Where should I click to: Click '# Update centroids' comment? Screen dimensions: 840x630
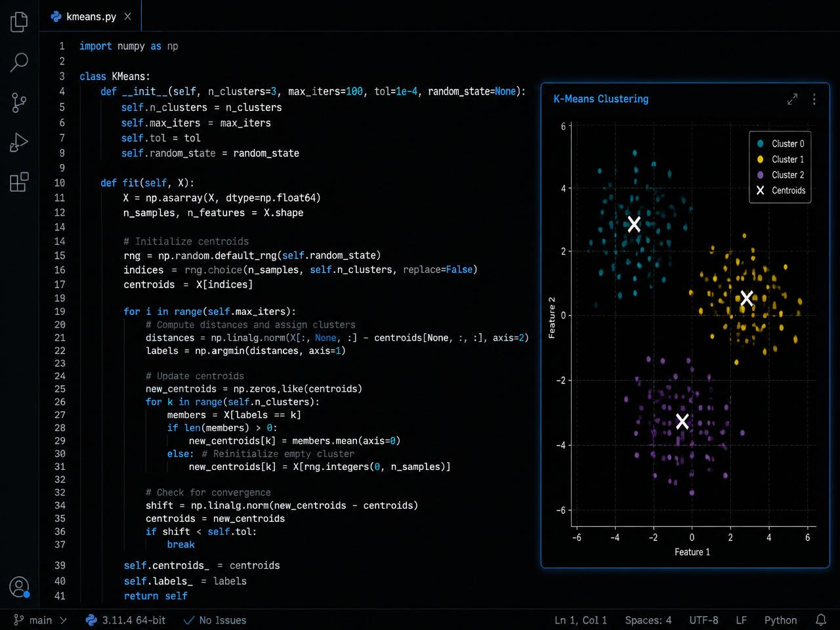tap(194, 376)
